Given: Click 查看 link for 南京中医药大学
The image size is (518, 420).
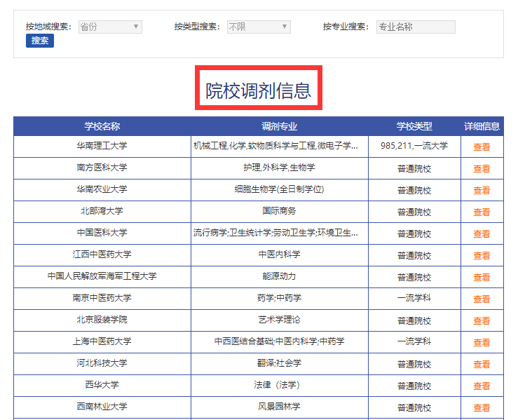Looking at the screenshot, I should (x=482, y=299).
